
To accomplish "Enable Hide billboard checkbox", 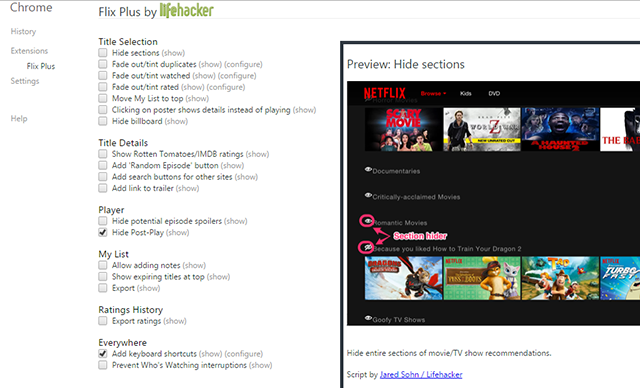I will pyautogui.click(x=103, y=121).
